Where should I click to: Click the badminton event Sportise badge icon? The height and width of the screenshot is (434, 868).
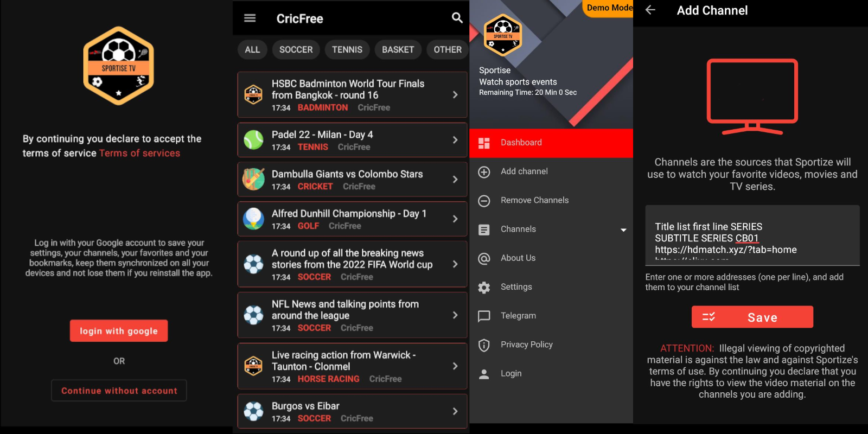pos(253,94)
